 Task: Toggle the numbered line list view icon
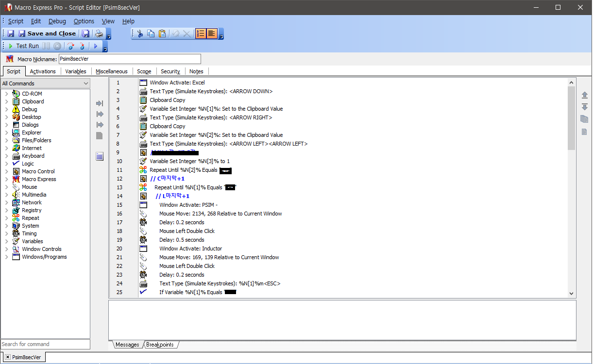201,33
